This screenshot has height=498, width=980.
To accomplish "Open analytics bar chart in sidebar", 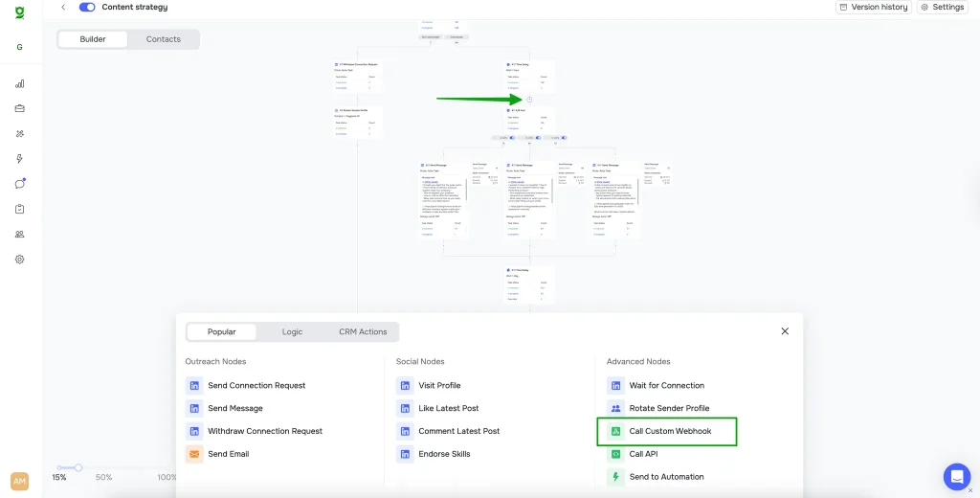I will 20,83.
